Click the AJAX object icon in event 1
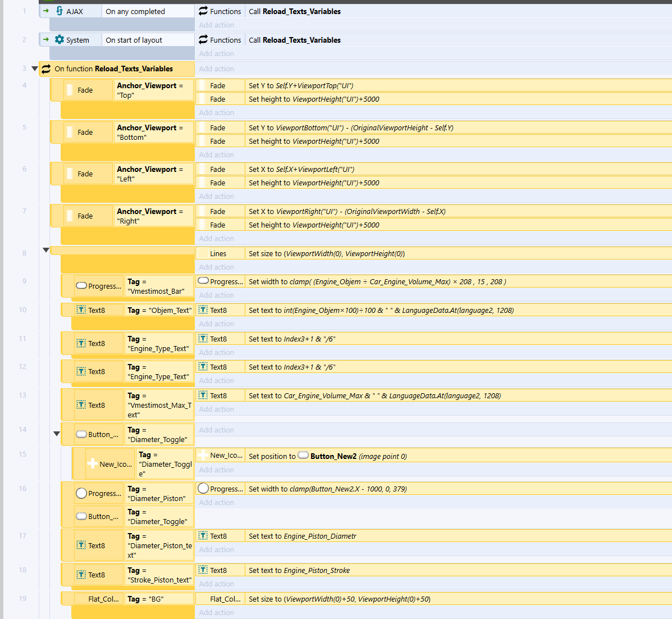The image size is (672, 619). pyautogui.click(x=60, y=11)
